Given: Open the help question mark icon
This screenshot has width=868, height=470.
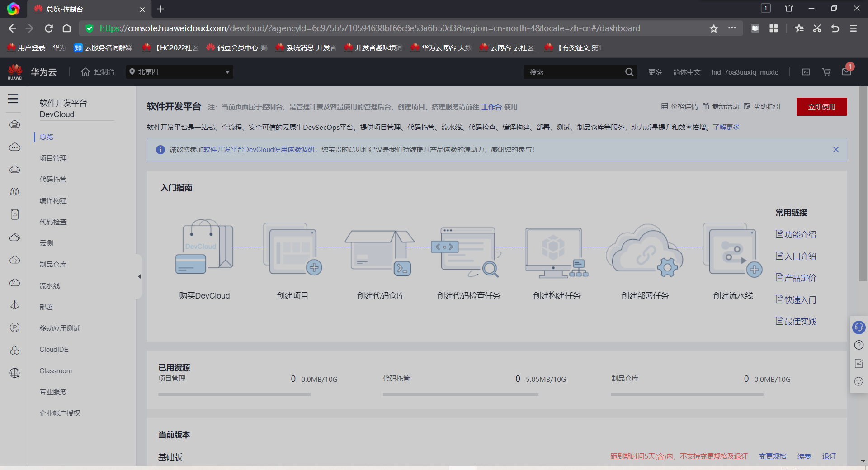Looking at the screenshot, I should coord(859,345).
